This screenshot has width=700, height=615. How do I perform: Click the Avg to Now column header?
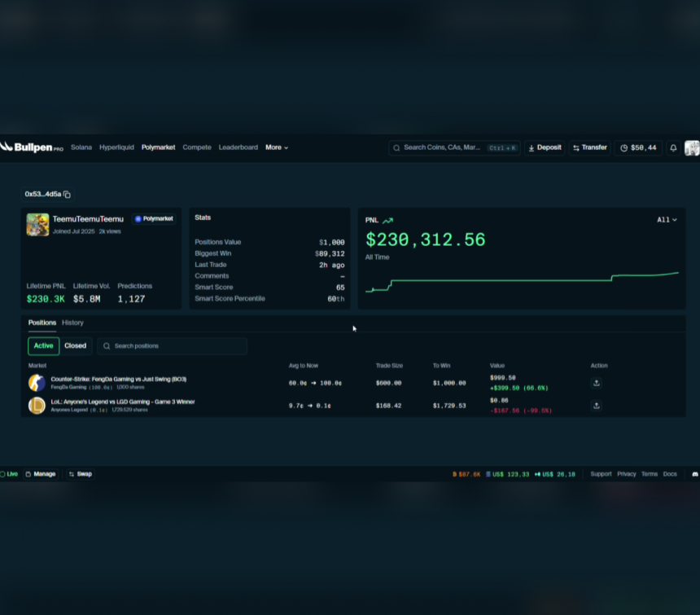coord(304,366)
